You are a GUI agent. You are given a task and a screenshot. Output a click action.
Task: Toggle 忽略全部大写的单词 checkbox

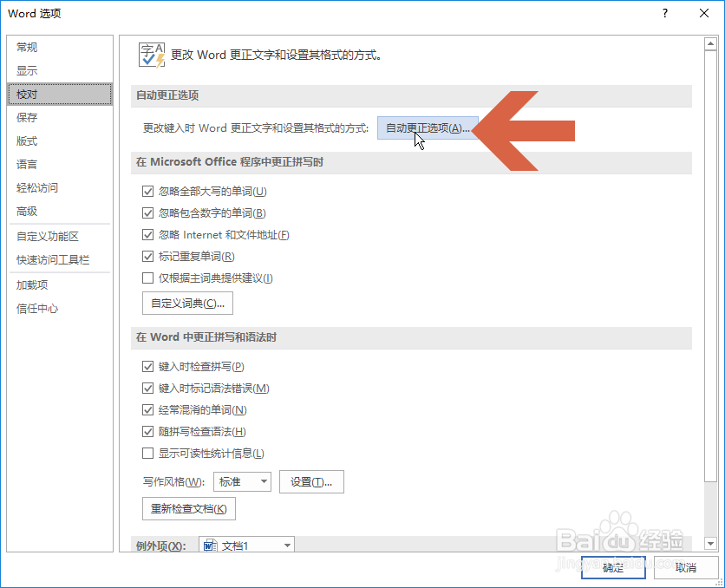[148, 192]
